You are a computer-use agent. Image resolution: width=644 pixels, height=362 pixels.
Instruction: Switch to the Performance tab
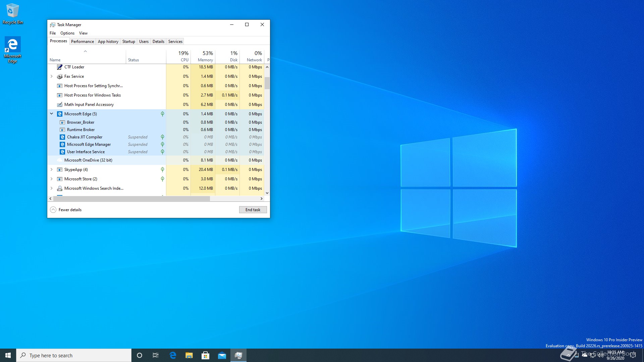pyautogui.click(x=83, y=42)
